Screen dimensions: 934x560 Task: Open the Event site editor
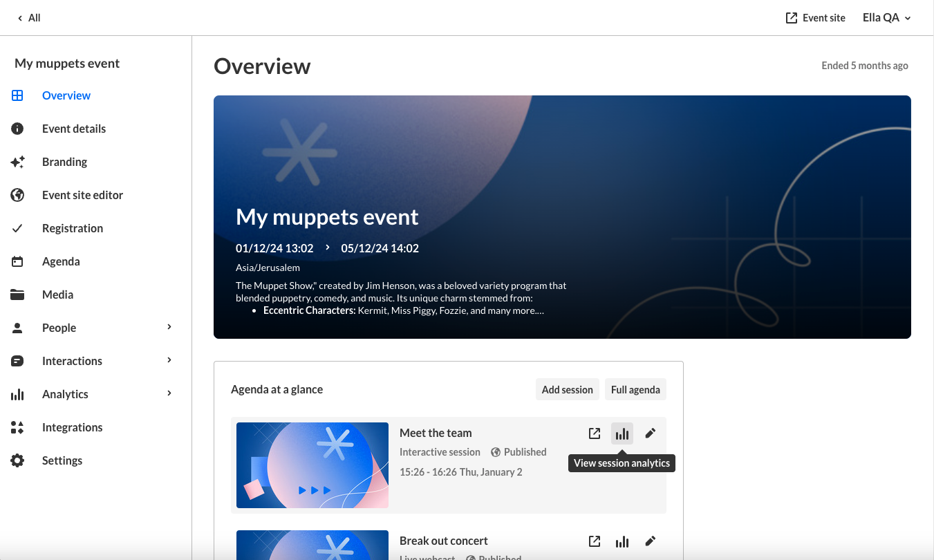coord(82,195)
